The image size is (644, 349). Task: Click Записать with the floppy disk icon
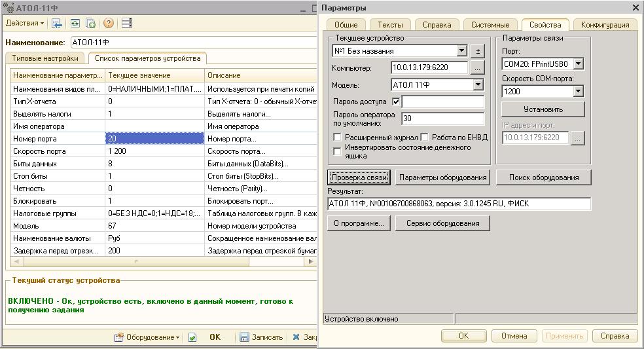[261, 337]
